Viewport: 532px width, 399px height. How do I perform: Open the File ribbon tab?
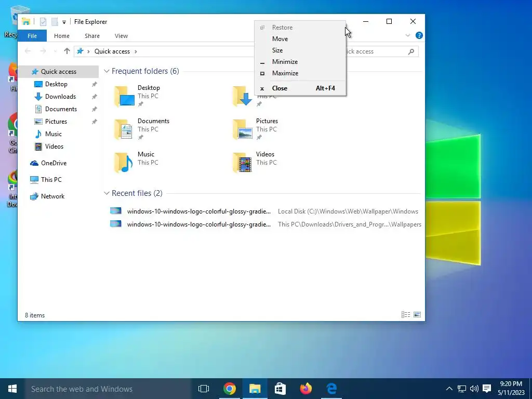click(32, 36)
